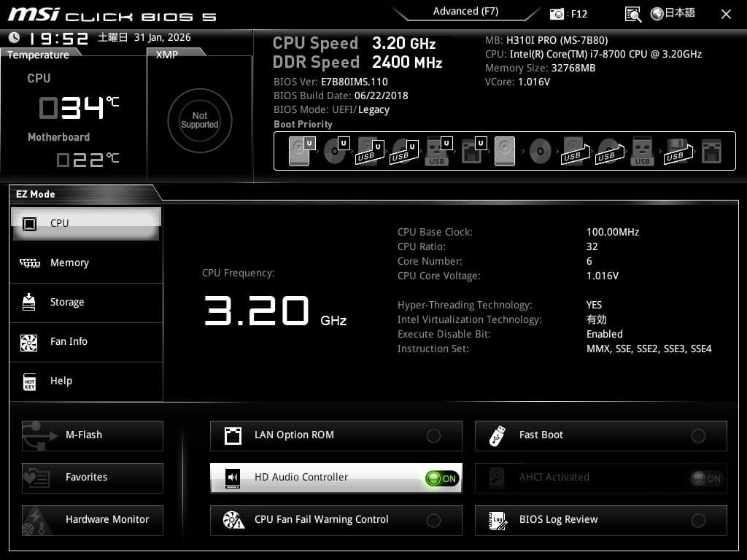Click the Fan Info fan icon

coord(29,341)
